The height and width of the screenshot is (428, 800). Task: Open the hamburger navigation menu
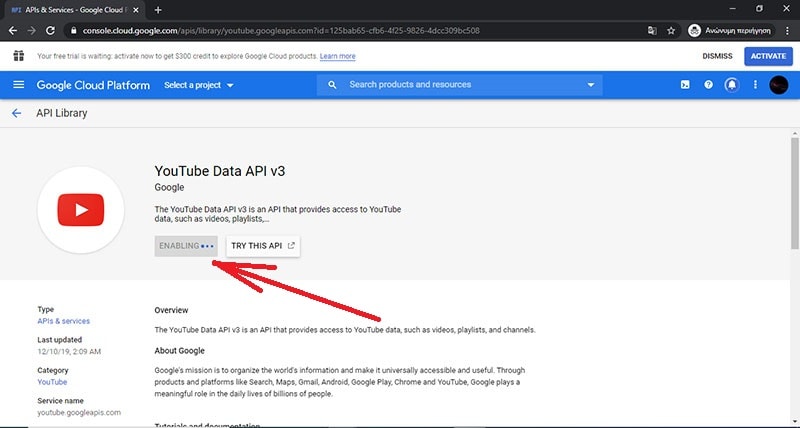(x=18, y=85)
